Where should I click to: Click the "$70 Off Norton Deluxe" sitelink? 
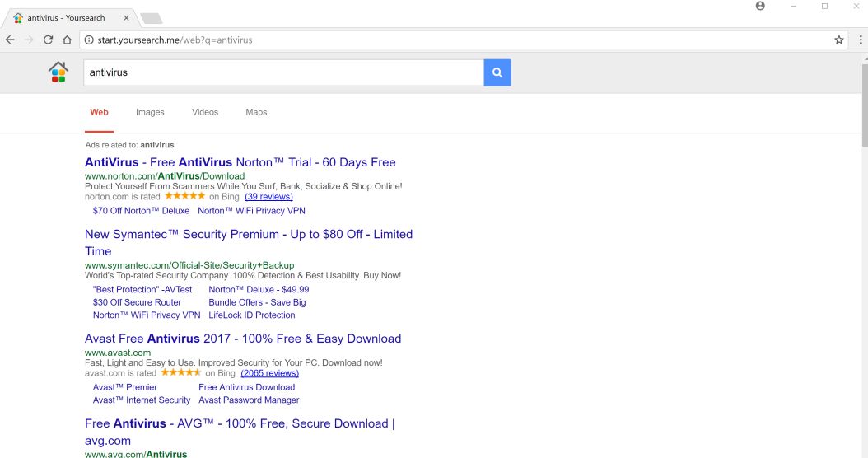tap(141, 211)
